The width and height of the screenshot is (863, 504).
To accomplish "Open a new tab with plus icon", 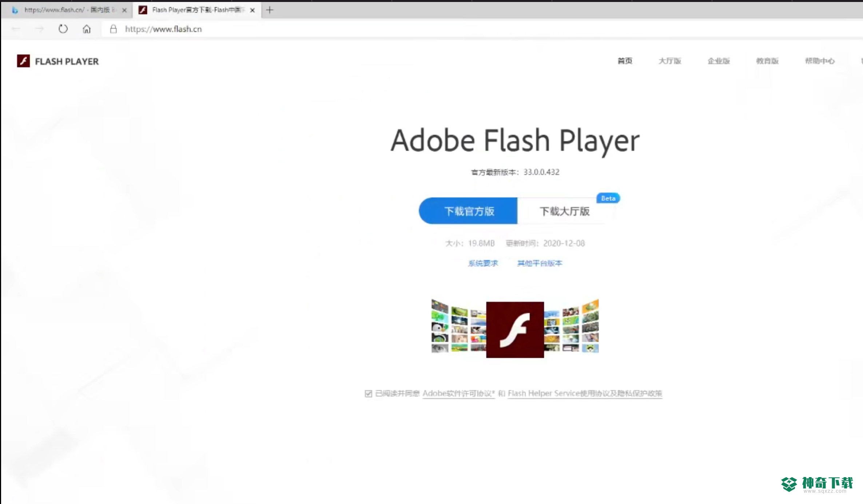I will [x=270, y=10].
